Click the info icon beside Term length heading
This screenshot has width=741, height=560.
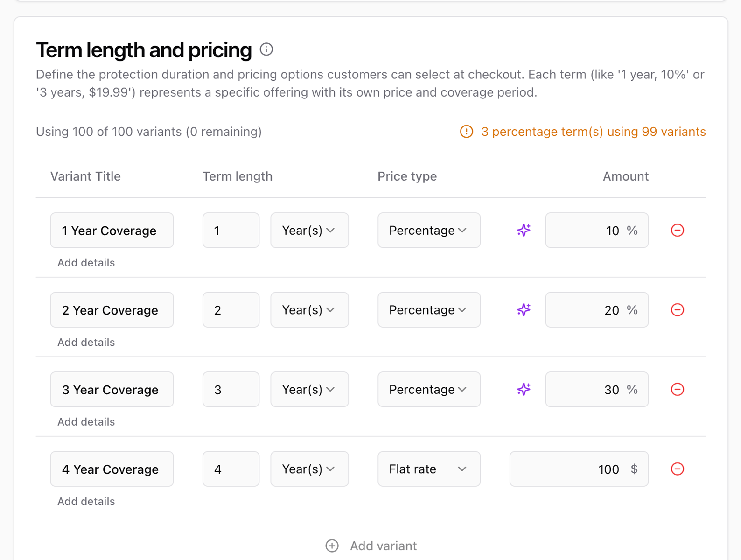tap(266, 49)
